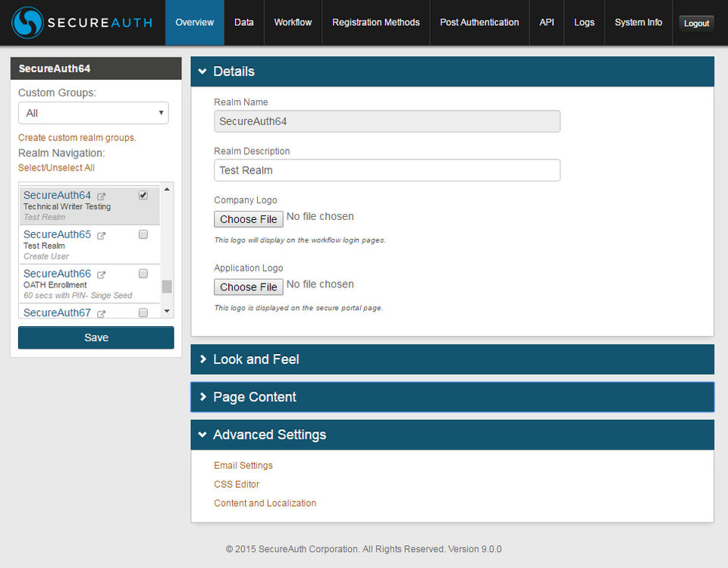Choose File for Application Logo
This screenshot has width=728, height=568.
click(249, 287)
